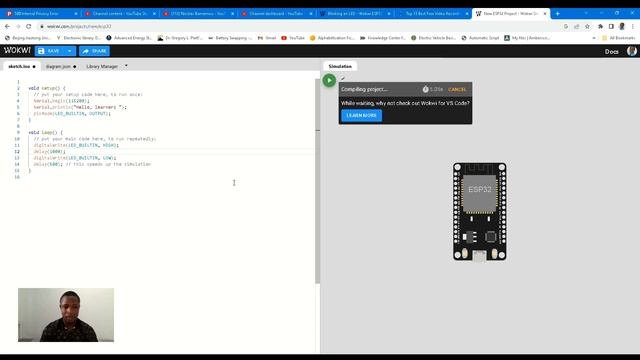Screen dimensions: 640x360
Task: Open the Automatic Script bookmark
Action: 480,38
